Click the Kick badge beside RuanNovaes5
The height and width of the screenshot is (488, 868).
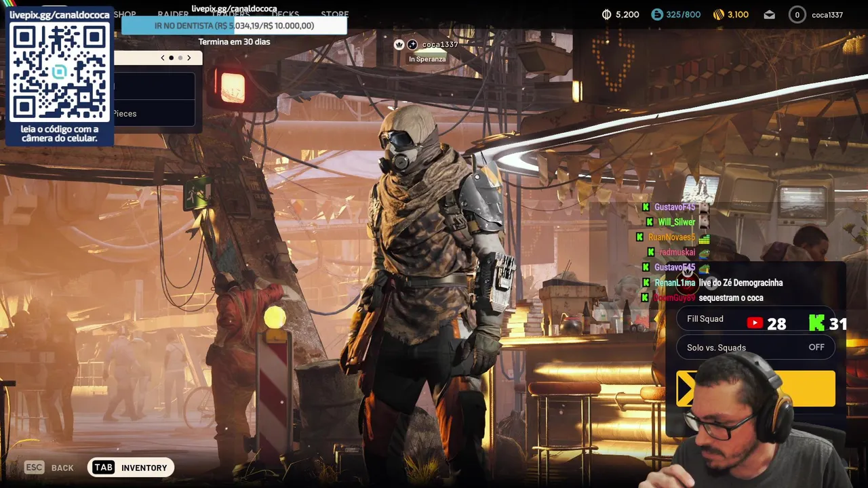[x=640, y=237]
